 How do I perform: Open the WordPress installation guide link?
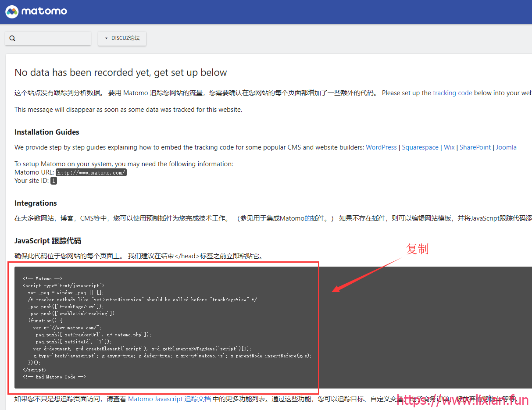[x=381, y=147]
